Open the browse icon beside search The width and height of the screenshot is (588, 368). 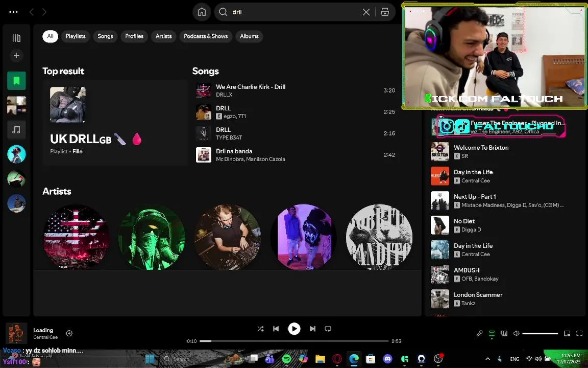coord(385,12)
